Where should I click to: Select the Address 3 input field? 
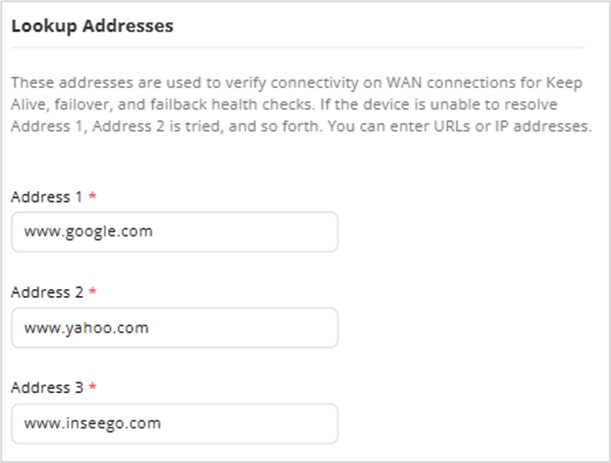[x=174, y=423]
